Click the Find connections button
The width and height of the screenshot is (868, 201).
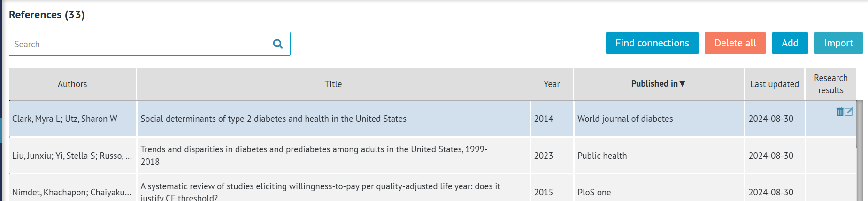tap(652, 43)
